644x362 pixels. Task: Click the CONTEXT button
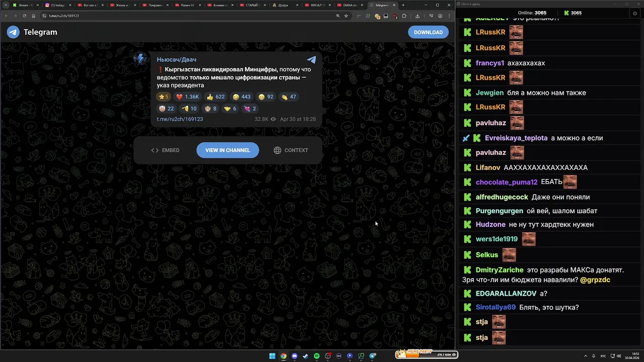291,150
